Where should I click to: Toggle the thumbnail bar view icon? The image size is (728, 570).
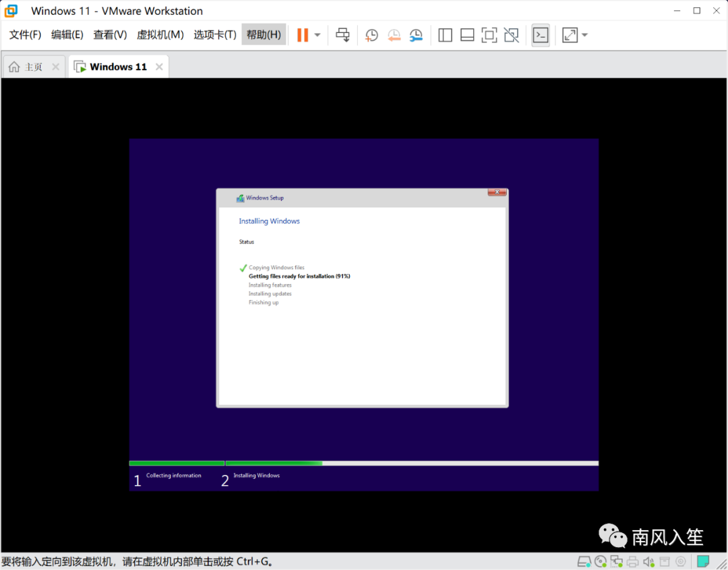pos(467,35)
